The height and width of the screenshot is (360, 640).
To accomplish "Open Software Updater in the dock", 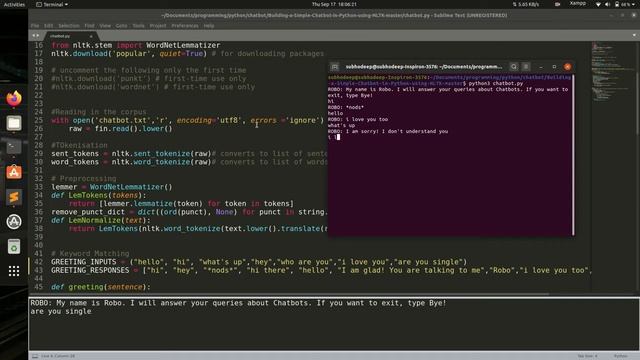I will (x=14, y=222).
